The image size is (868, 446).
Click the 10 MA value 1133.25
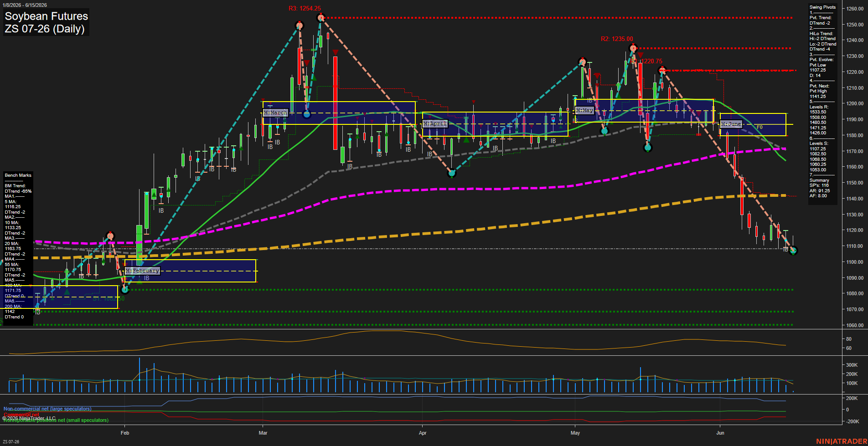(13, 228)
